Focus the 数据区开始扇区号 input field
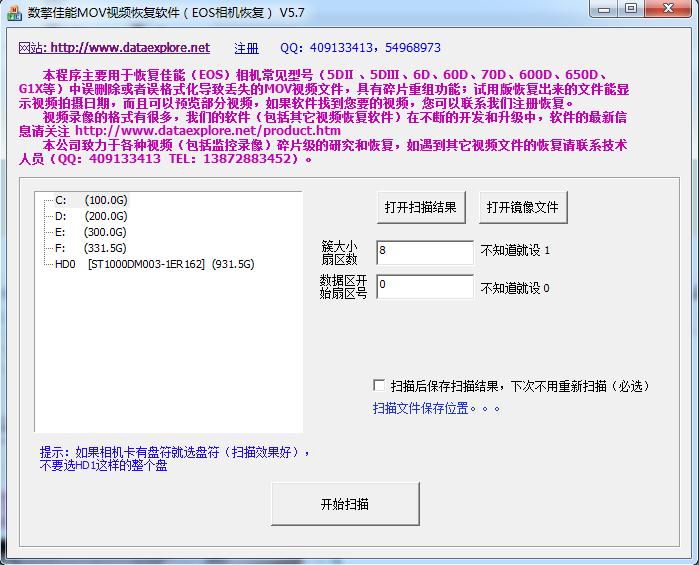699x565 pixels. click(425, 286)
